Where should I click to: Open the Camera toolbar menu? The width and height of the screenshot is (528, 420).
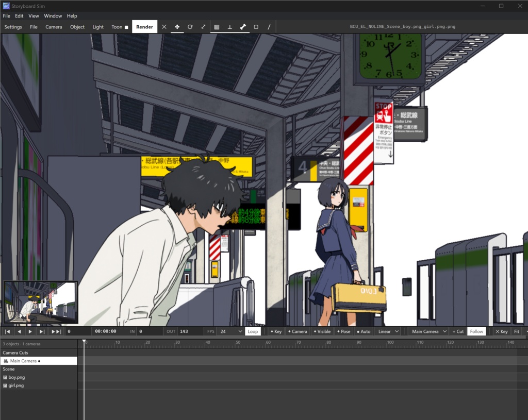[54, 27]
